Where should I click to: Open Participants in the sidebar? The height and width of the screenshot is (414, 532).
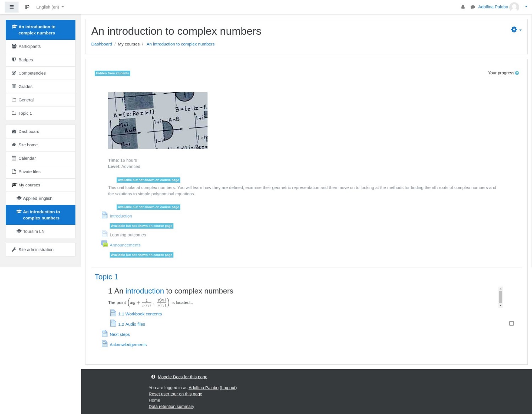click(x=29, y=47)
